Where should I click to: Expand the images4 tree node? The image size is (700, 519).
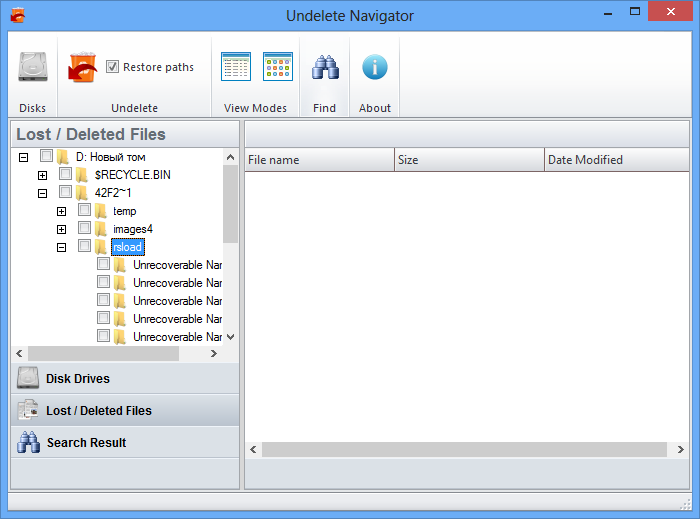62,229
